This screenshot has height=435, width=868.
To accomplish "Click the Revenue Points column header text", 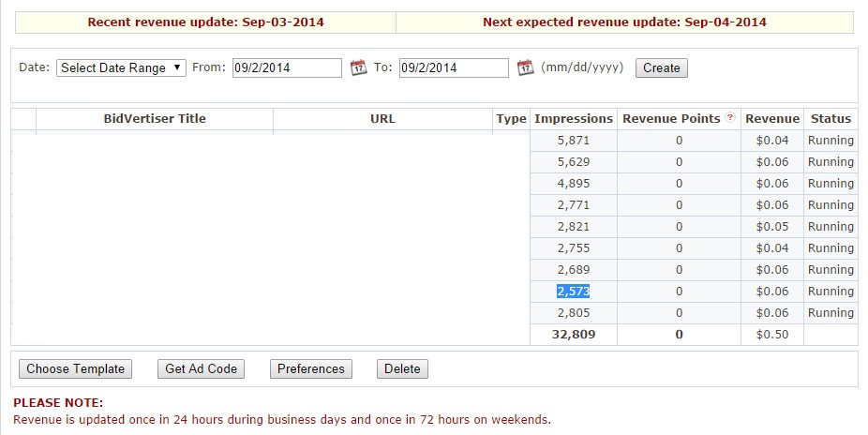I will (x=671, y=118).
